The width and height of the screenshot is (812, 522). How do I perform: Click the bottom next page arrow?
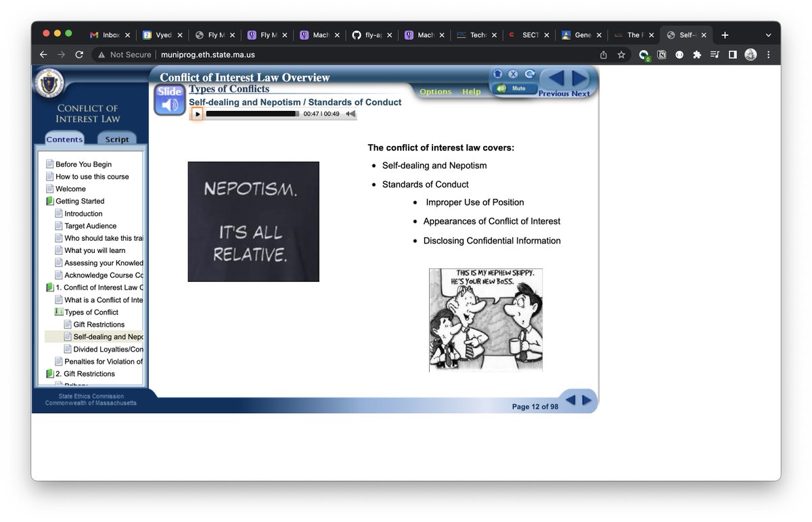(587, 400)
